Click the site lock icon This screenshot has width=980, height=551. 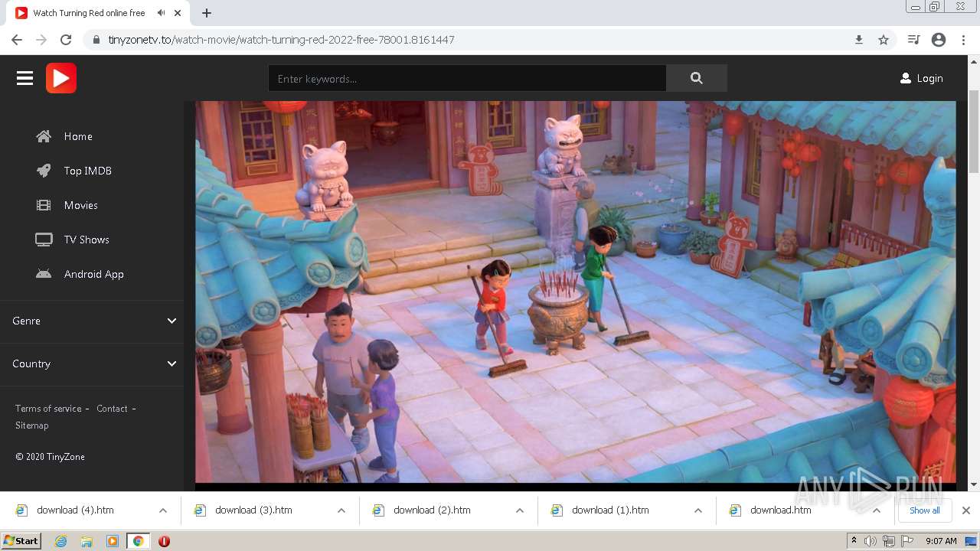click(96, 40)
